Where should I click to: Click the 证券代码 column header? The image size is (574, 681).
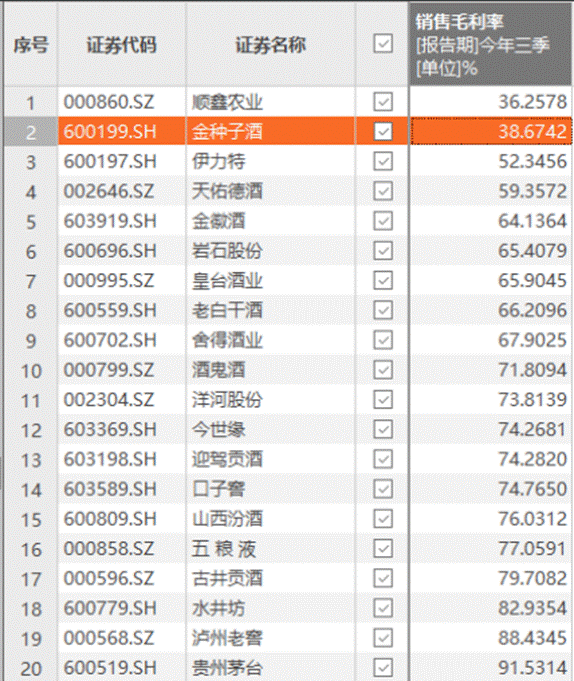click(x=122, y=44)
